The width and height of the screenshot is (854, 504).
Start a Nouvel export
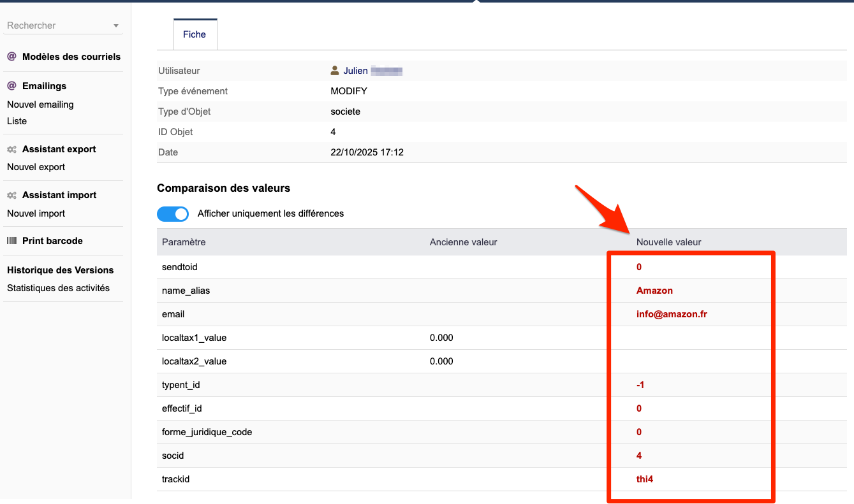pyautogui.click(x=36, y=167)
